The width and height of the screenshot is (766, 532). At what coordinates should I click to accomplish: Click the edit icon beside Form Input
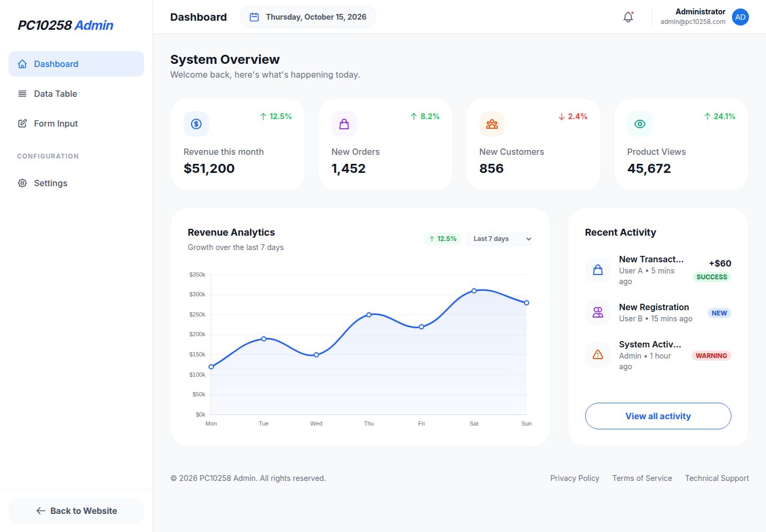(22, 123)
